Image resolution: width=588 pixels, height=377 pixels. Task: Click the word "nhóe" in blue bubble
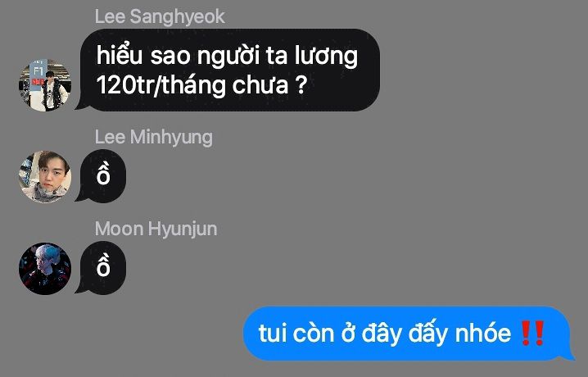tap(483, 333)
